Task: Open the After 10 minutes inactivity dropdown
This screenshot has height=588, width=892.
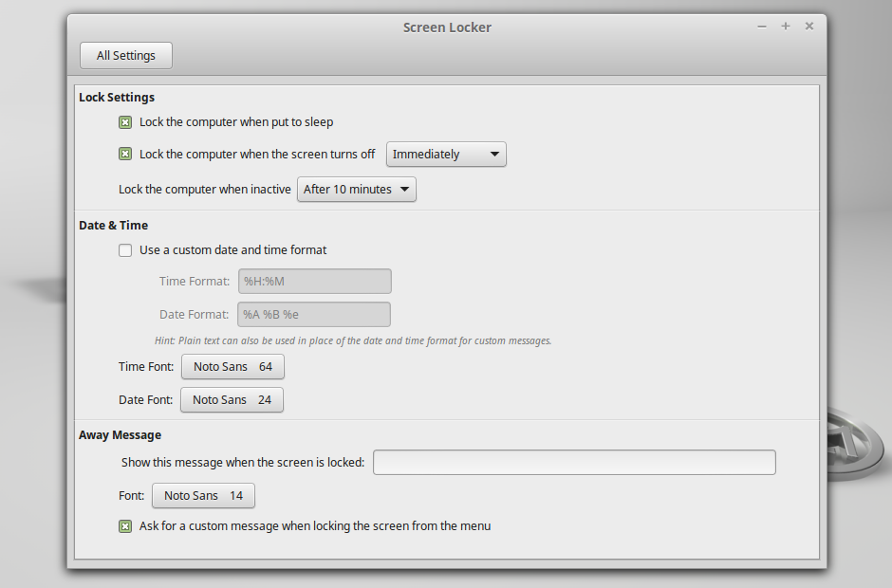Action: point(356,189)
